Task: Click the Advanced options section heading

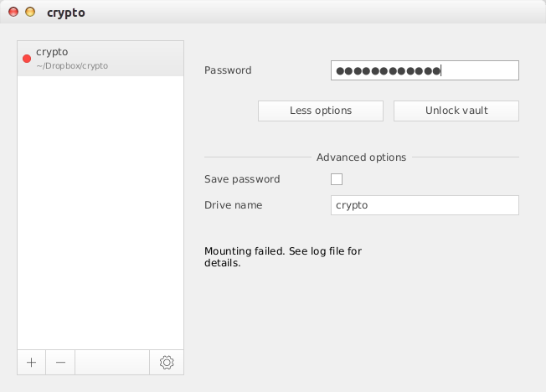Action: [x=361, y=157]
